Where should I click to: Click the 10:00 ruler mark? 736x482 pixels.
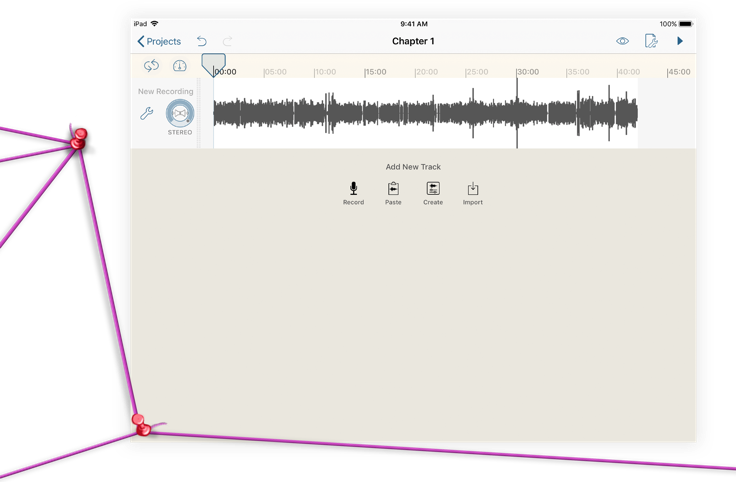click(325, 72)
